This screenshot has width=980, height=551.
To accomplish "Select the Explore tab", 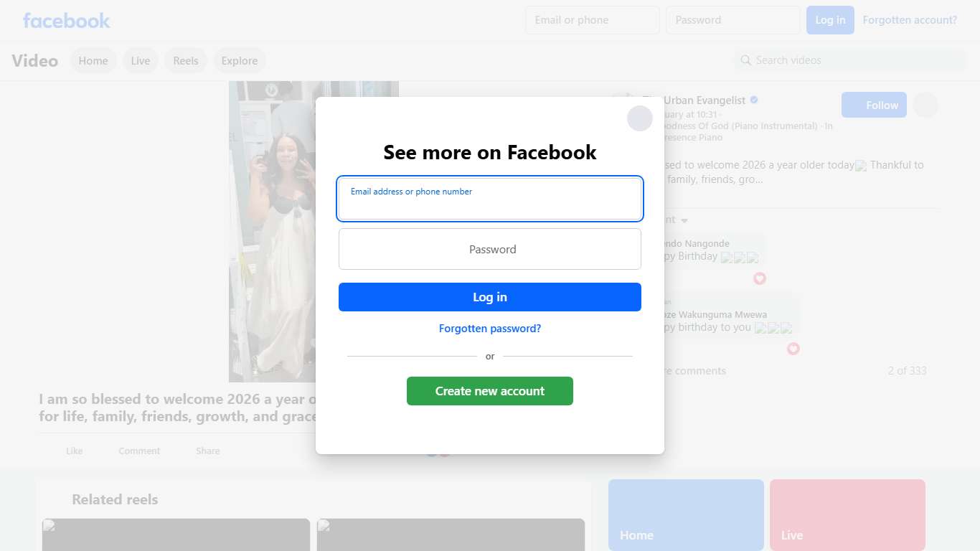I will click(x=240, y=61).
